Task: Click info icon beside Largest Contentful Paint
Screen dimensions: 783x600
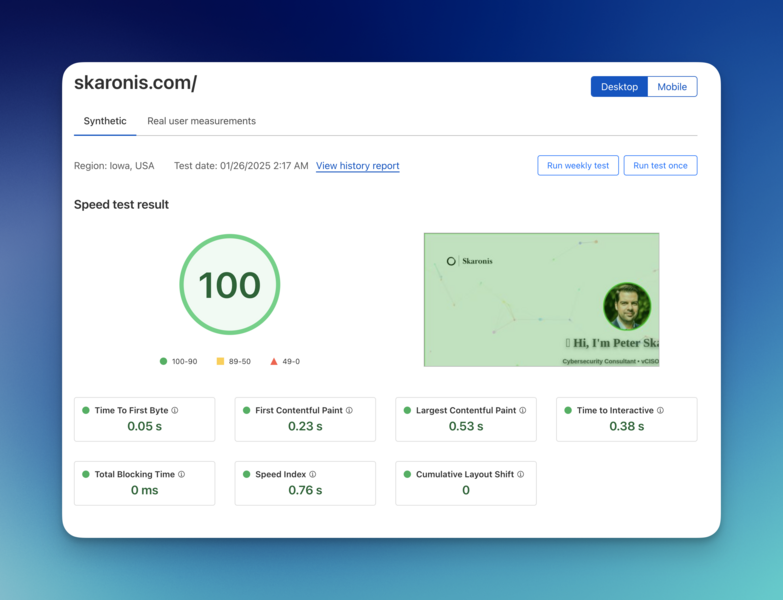Action: (523, 410)
